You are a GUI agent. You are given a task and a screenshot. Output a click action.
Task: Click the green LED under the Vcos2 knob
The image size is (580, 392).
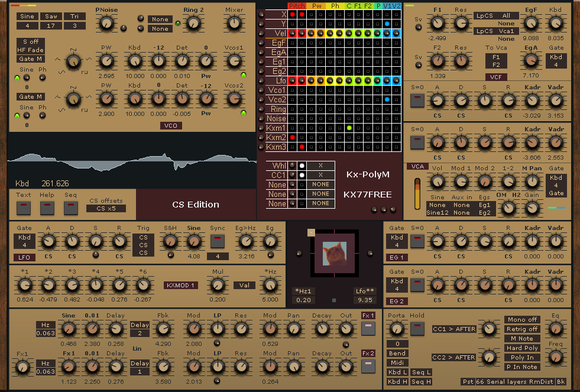(244, 113)
